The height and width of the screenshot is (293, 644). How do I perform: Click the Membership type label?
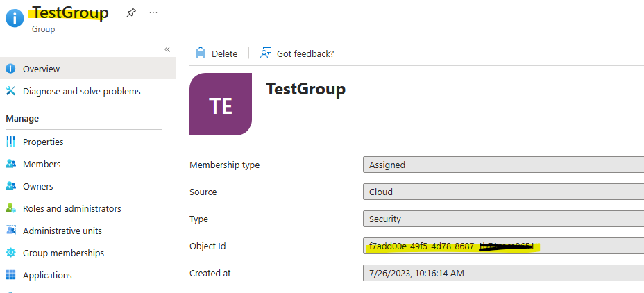point(224,165)
